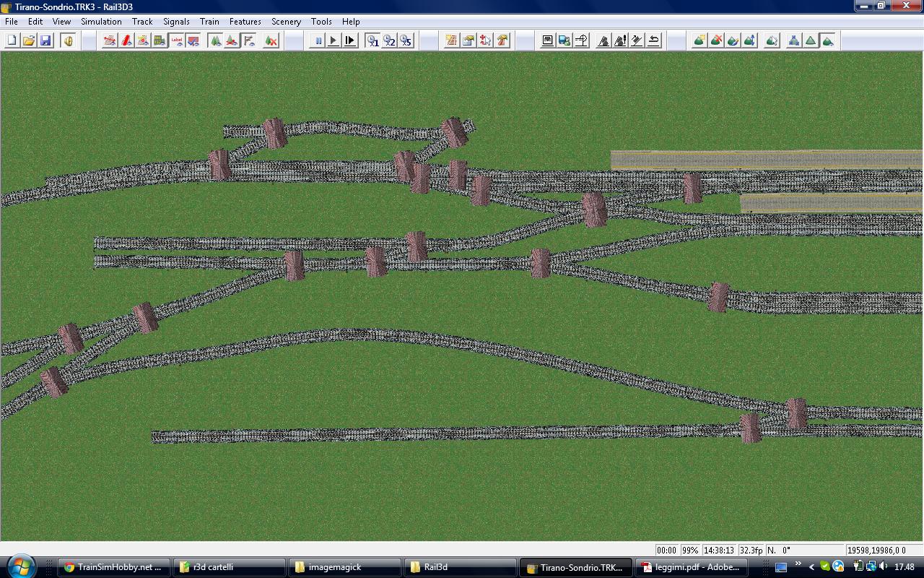Switch to TrainSimHobby.net taskbar button

(x=114, y=567)
